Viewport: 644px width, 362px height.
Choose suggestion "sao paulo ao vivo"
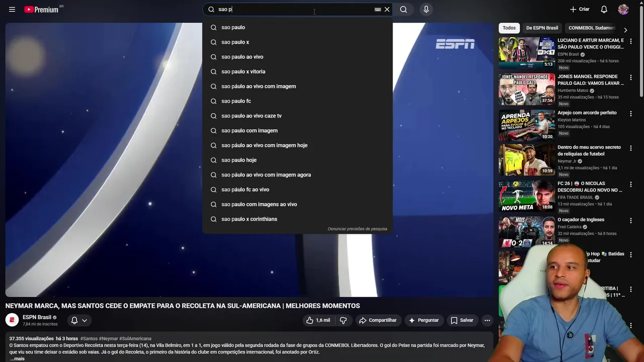(x=297, y=57)
